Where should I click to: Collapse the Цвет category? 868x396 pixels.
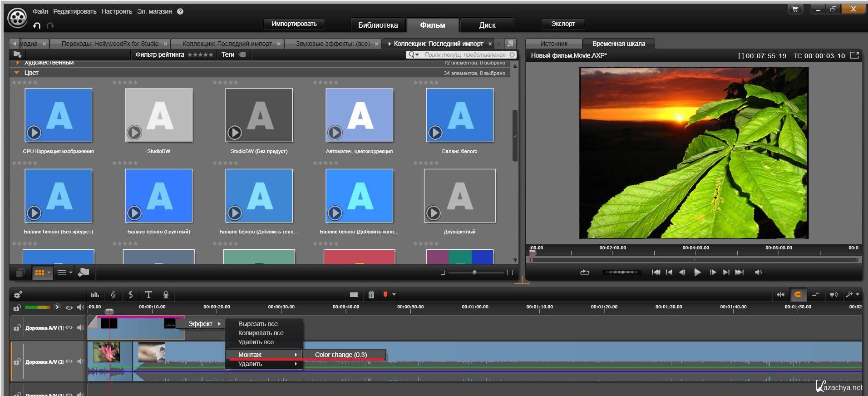pyautogui.click(x=17, y=73)
